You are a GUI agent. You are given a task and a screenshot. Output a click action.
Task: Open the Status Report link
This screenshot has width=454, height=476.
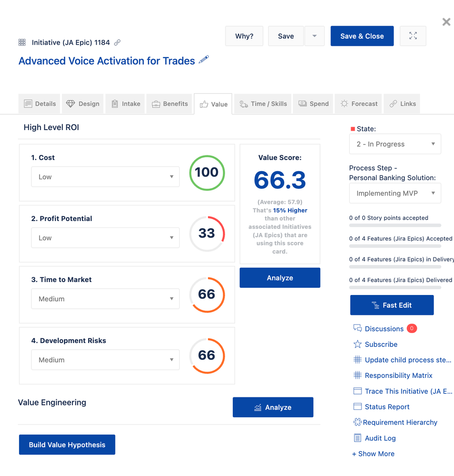387,407
